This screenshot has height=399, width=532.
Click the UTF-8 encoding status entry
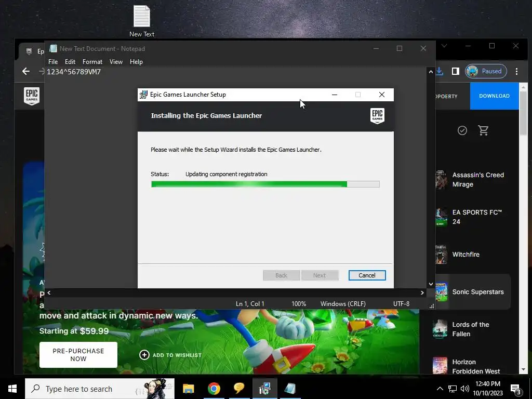[402, 304]
